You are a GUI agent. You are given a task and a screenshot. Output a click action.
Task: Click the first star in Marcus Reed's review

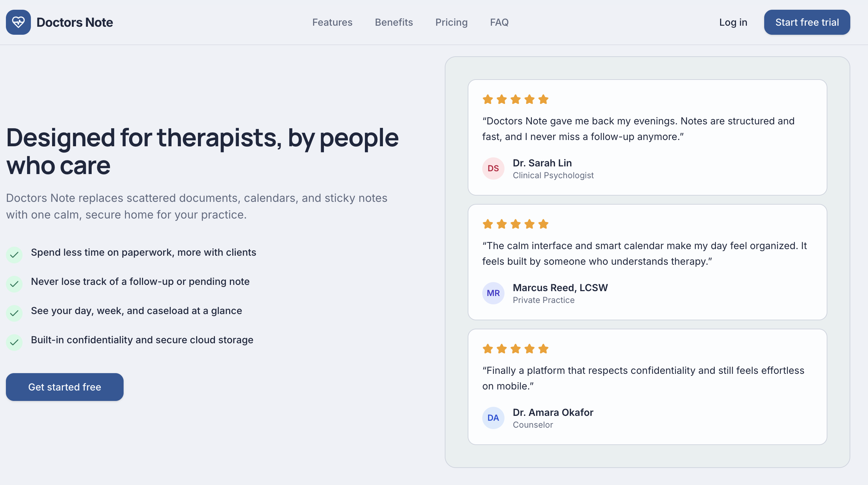pyautogui.click(x=488, y=224)
